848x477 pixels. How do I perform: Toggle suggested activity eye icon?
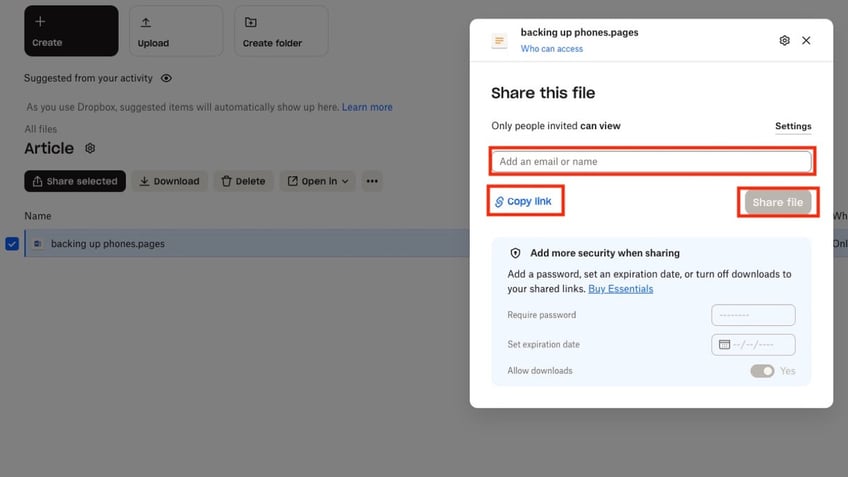click(166, 78)
